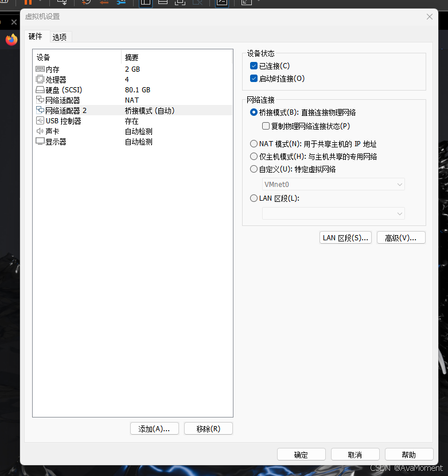
Task: Select the 内存 device row
Action: click(133, 69)
